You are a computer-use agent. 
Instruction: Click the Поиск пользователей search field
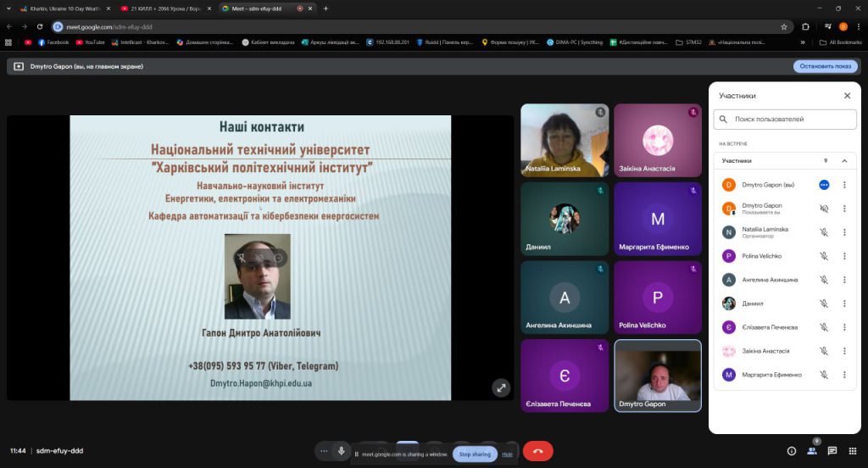click(x=788, y=120)
